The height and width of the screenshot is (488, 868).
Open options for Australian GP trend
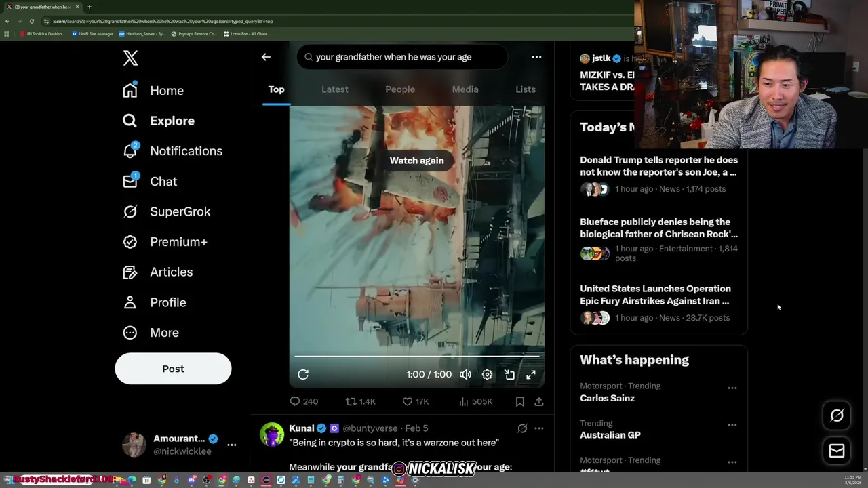[732, 425]
